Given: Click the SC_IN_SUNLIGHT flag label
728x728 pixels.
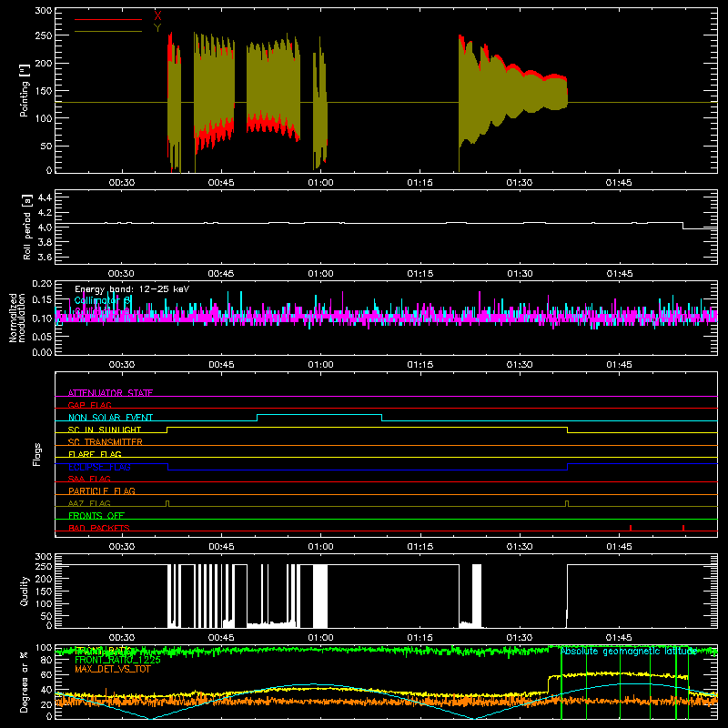Looking at the screenshot, I should (105, 430).
